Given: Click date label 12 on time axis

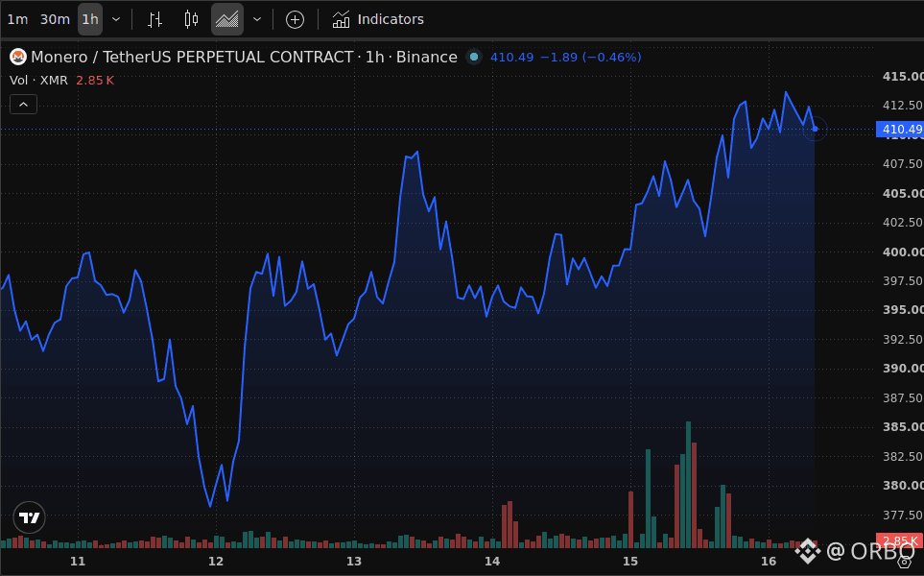Looking at the screenshot, I should tap(216, 562).
